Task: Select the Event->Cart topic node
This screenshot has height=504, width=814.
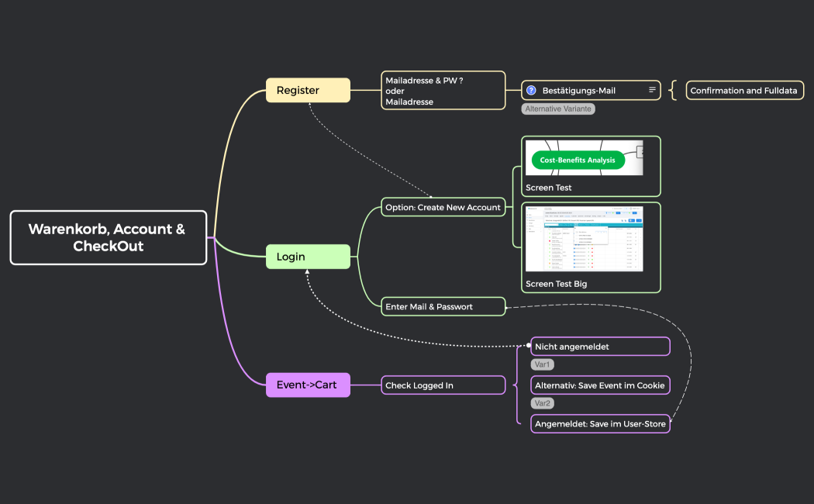Action: 308,385
